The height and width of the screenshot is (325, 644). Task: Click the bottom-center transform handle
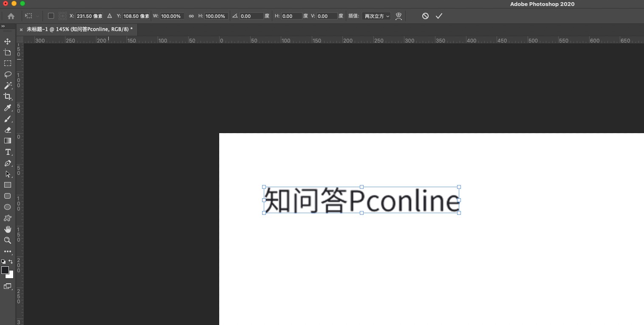coord(362,213)
